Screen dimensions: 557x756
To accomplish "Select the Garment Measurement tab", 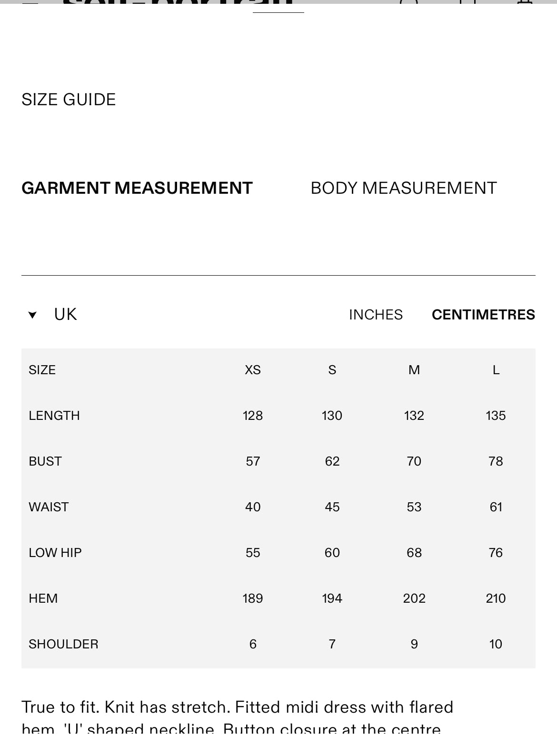I will point(137,188).
